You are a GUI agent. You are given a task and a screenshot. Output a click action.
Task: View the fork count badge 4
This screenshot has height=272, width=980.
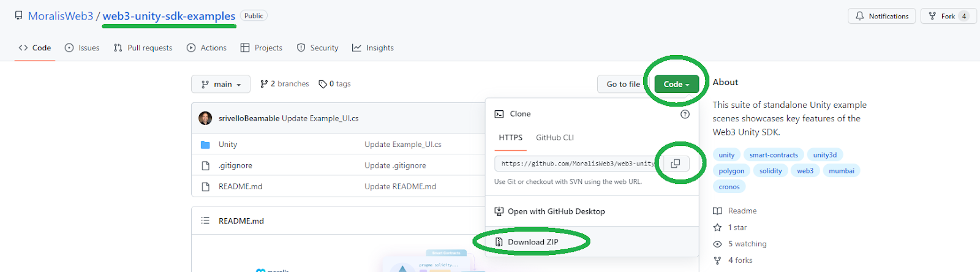(964, 16)
